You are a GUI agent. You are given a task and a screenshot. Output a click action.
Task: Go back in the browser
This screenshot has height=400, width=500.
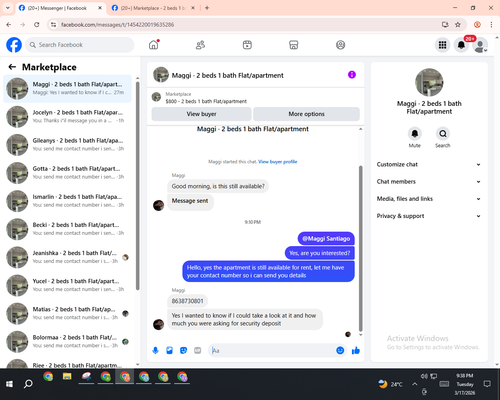click(x=9, y=25)
